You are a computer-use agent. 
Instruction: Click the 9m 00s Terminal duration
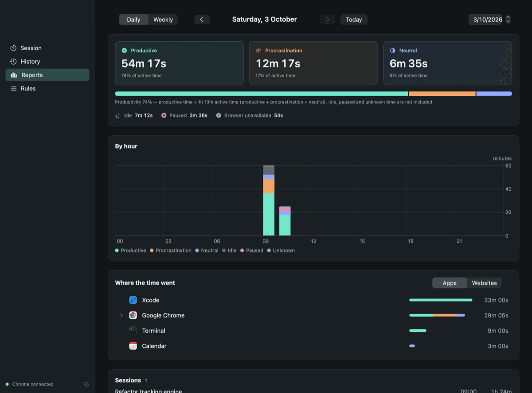[498, 331]
